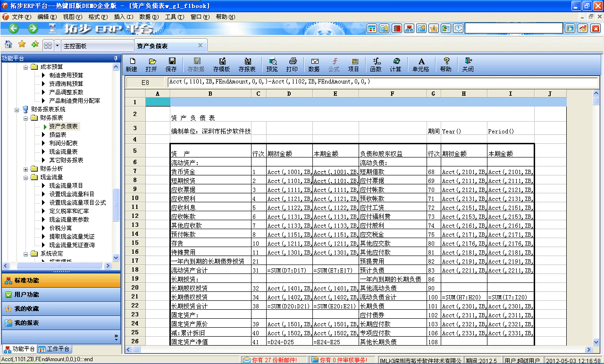The image size is (604, 364).
Task: Select the 存模板 (Save Template) icon
Action: (222, 64)
